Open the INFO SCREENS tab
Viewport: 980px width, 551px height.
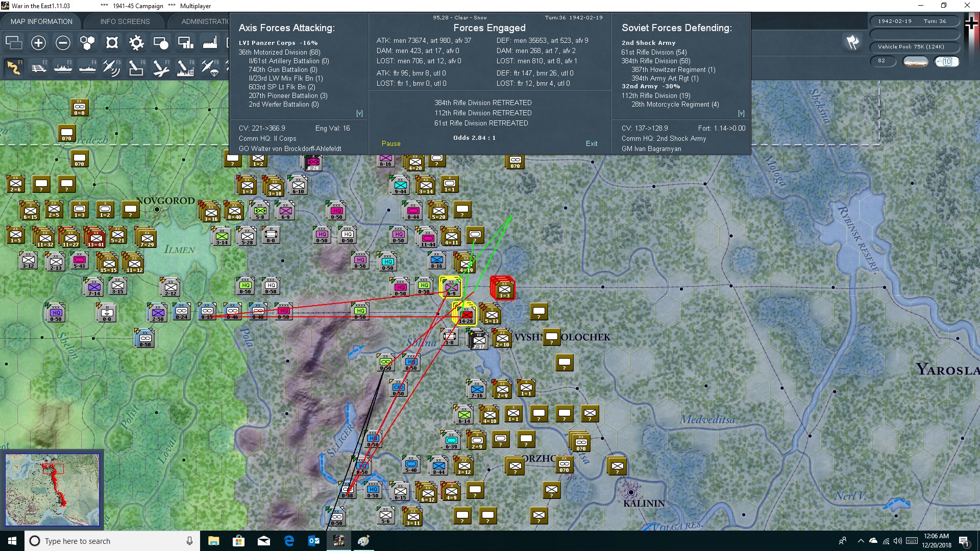(125, 21)
